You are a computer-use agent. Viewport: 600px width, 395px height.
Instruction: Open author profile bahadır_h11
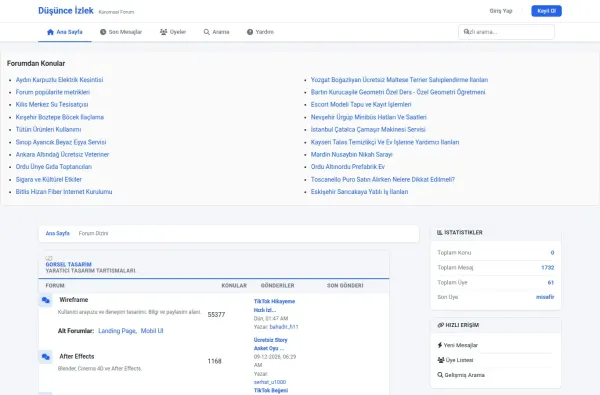tap(284, 327)
